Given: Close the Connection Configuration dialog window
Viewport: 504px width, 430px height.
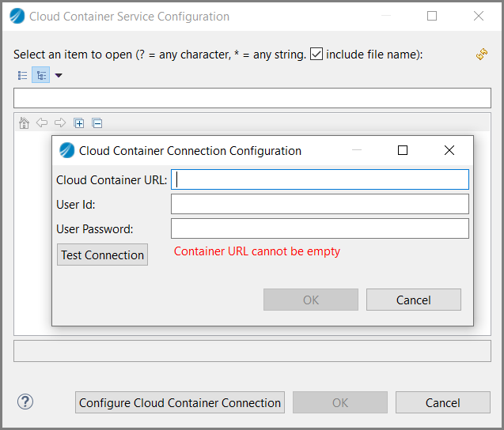Looking at the screenshot, I should [449, 150].
